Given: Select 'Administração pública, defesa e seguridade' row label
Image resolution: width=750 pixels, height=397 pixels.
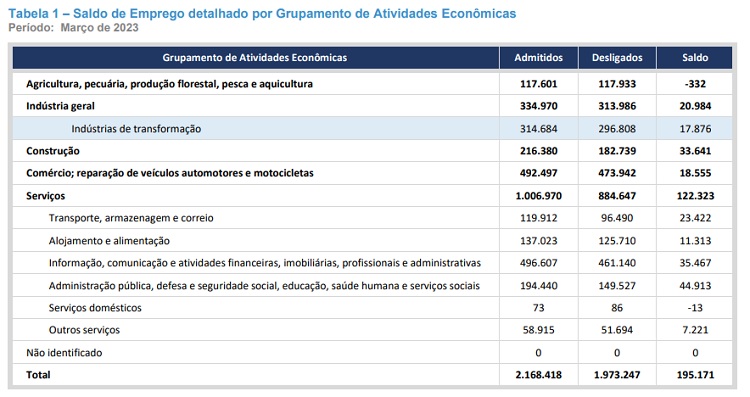Looking at the screenshot, I should (264, 286).
